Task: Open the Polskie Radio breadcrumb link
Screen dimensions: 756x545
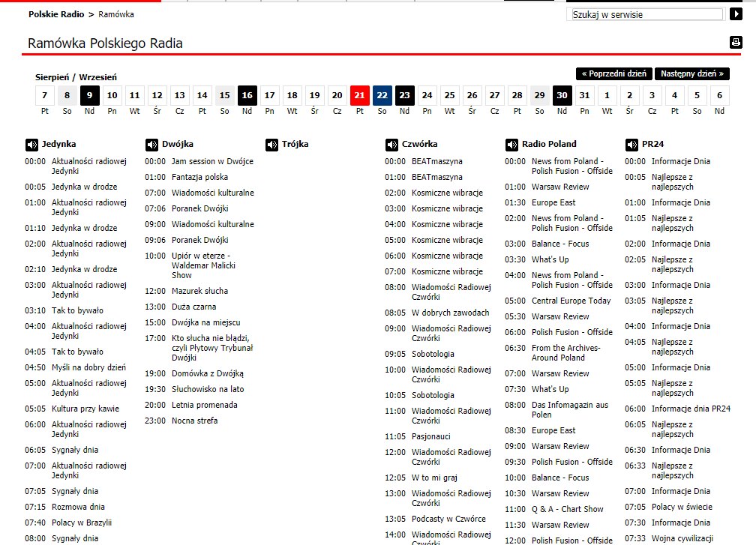Action: tap(56, 14)
